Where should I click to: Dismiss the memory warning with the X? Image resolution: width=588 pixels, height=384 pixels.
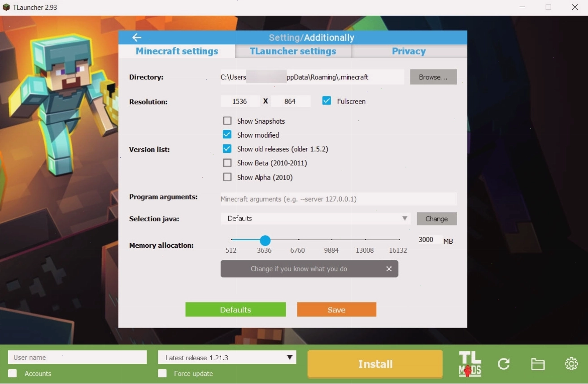[x=389, y=269]
